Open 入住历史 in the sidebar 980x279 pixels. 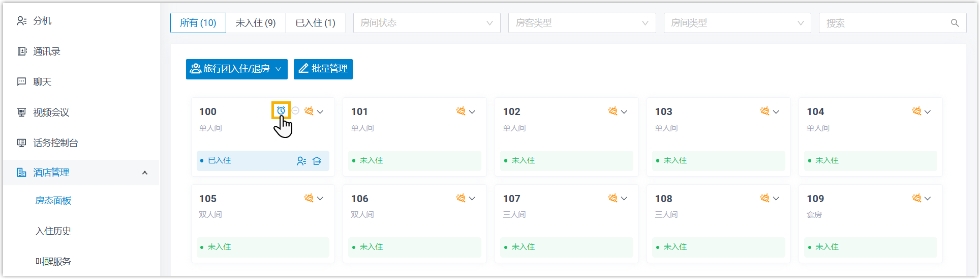tap(53, 231)
